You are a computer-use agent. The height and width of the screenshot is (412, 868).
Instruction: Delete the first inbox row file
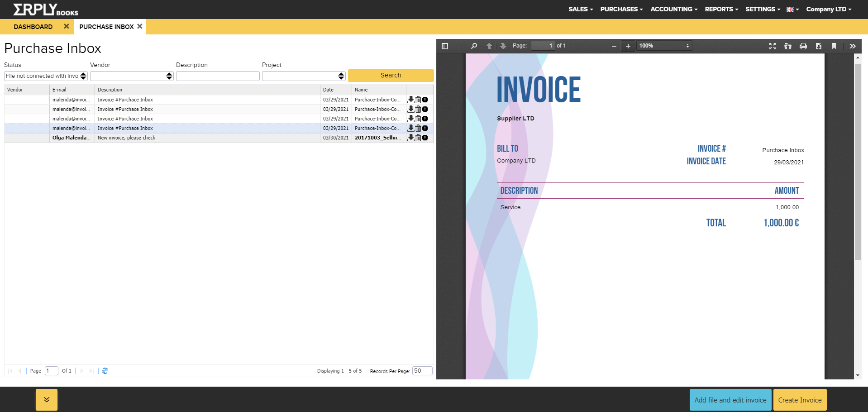418,100
